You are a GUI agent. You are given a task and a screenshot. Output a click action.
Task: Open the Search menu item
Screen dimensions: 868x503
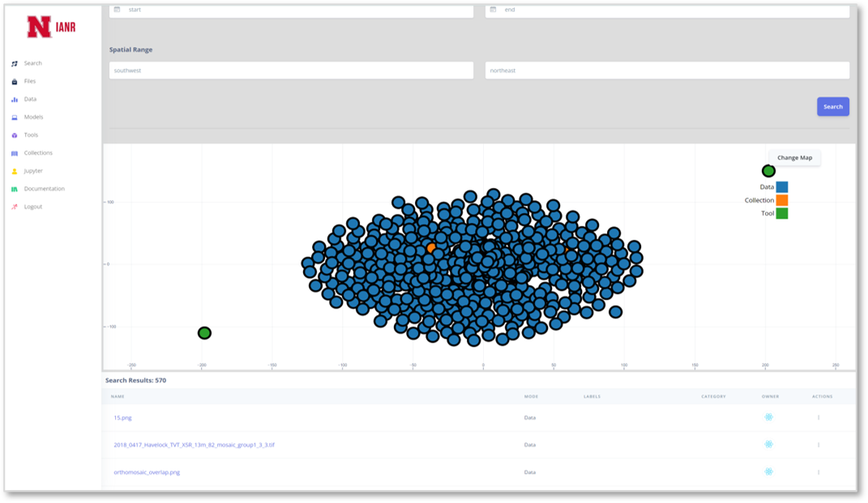pos(32,63)
